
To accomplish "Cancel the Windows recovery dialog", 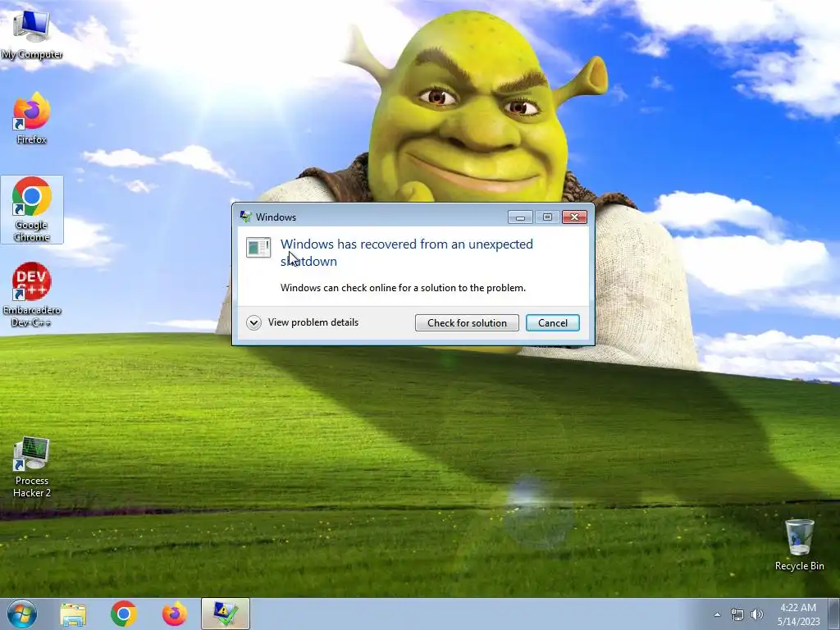I will pos(552,322).
